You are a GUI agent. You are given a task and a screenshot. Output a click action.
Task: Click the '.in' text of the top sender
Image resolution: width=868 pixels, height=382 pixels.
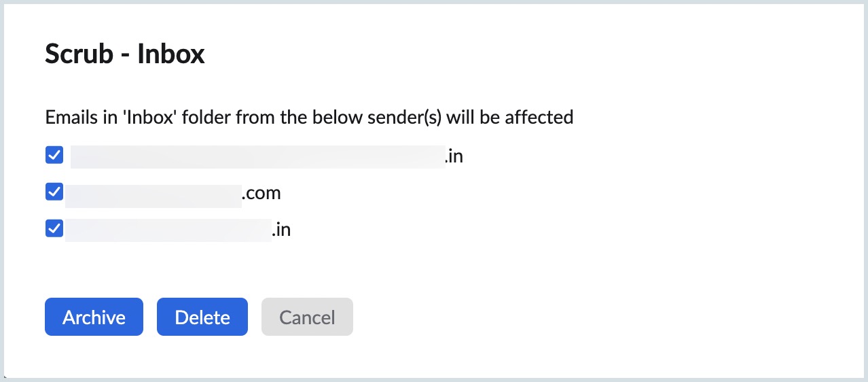[454, 156]
